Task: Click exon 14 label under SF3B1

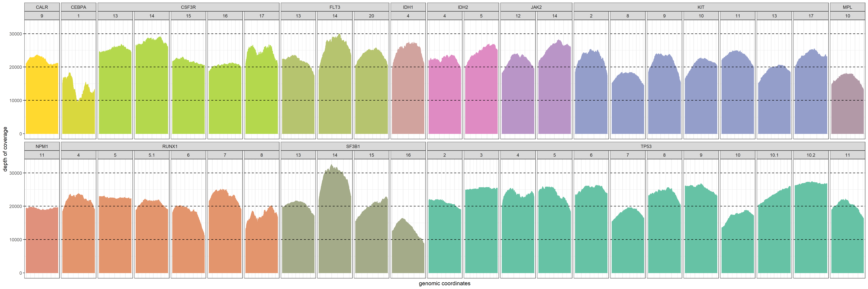Action: [x=335, y=155]
